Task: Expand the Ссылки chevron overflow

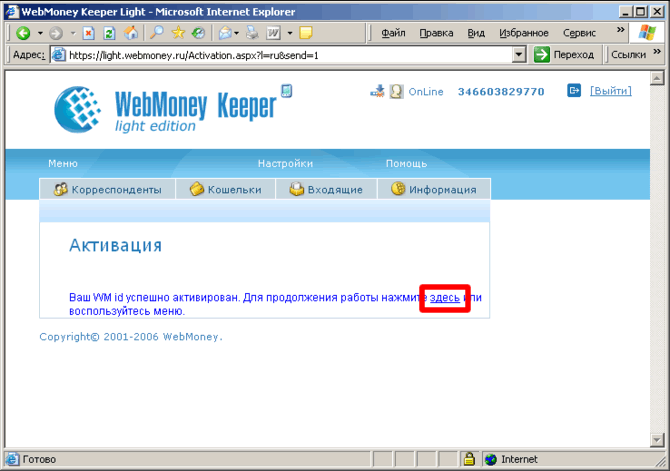Action: 657,52
